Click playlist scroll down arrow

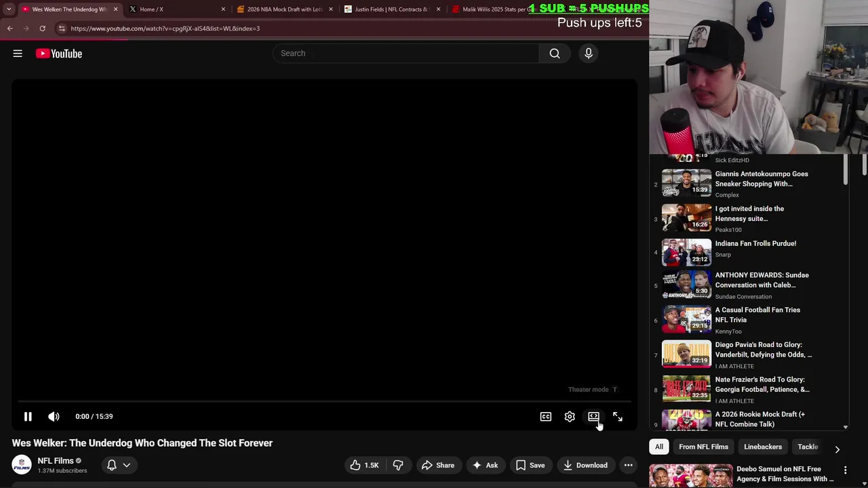[x=845, y=427]
